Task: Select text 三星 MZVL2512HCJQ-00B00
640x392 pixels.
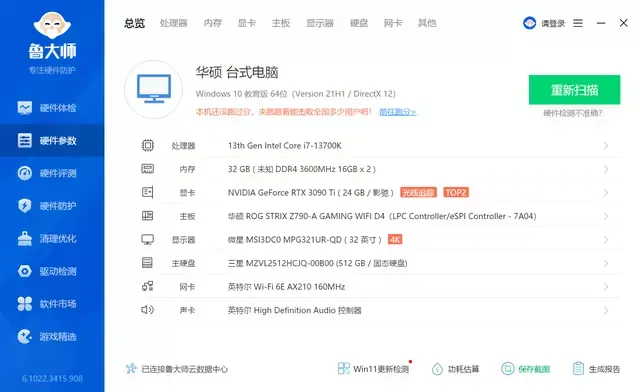Action: pos(280,263)
